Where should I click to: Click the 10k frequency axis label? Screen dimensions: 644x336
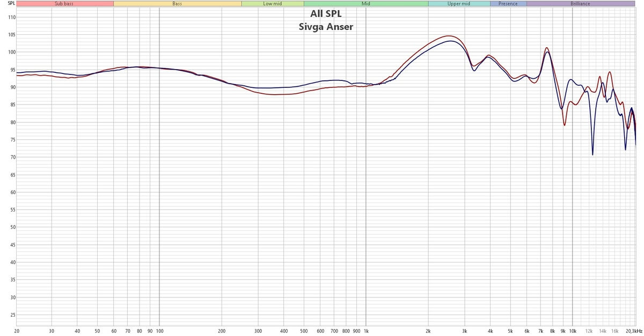[x=573, y=331]
